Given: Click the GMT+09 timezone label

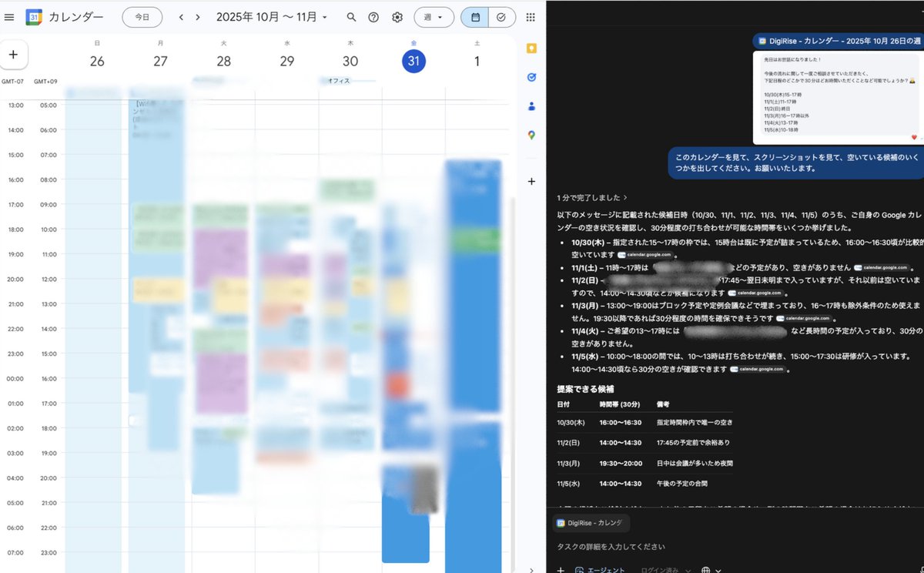Looking at the screenshot, I should pos(45,82).
